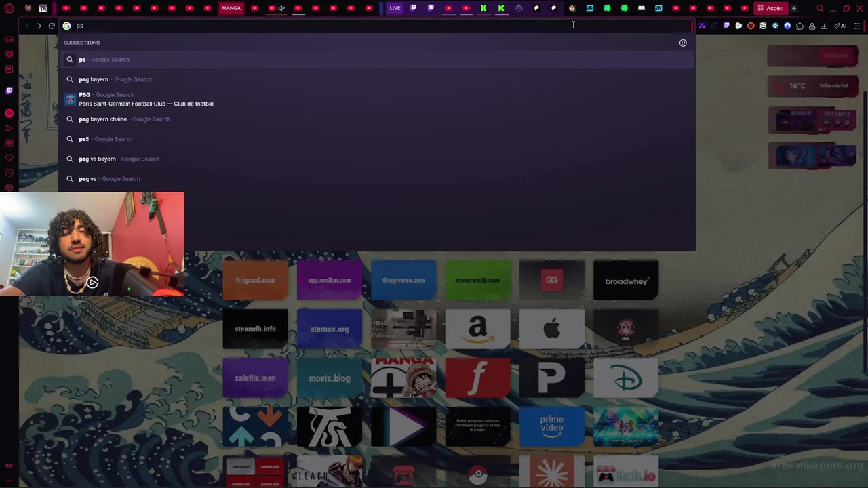Open the Opera GX main menu icon

[9, 8]
